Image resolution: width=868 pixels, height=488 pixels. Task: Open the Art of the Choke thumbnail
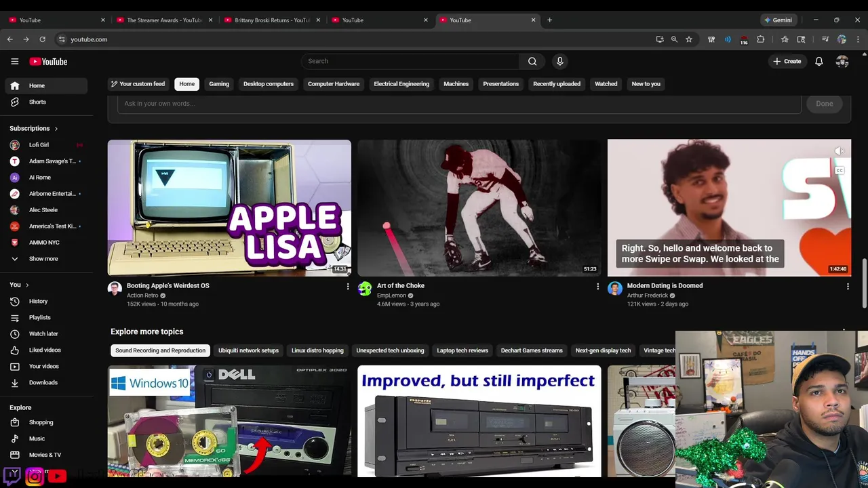click(x=479, y=207)
